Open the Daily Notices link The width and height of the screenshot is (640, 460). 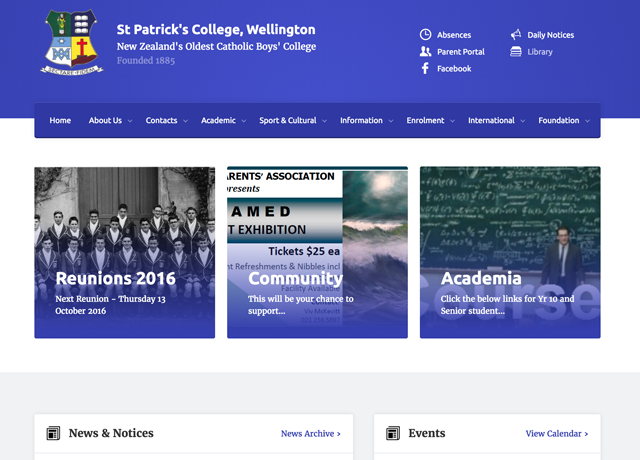551,35
